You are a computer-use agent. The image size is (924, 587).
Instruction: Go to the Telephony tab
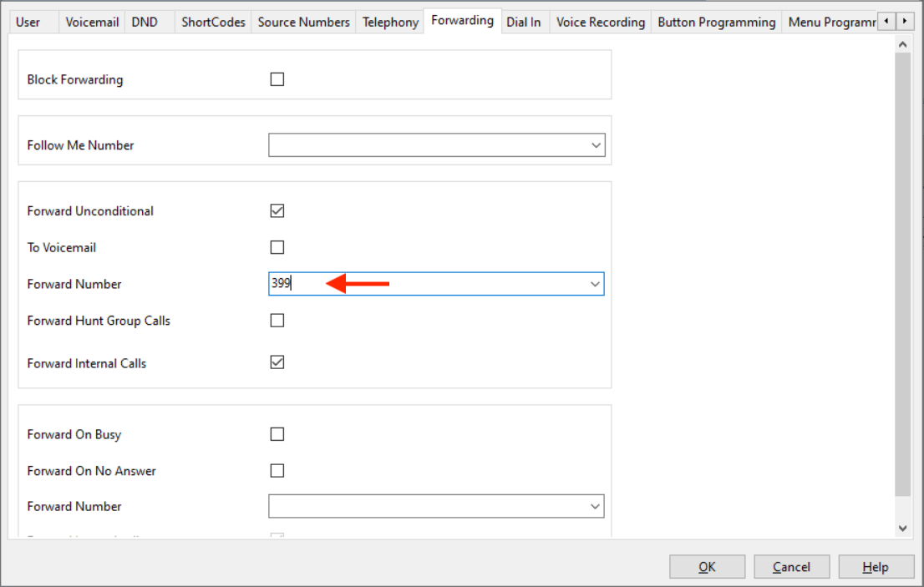[x=390, y=23]
